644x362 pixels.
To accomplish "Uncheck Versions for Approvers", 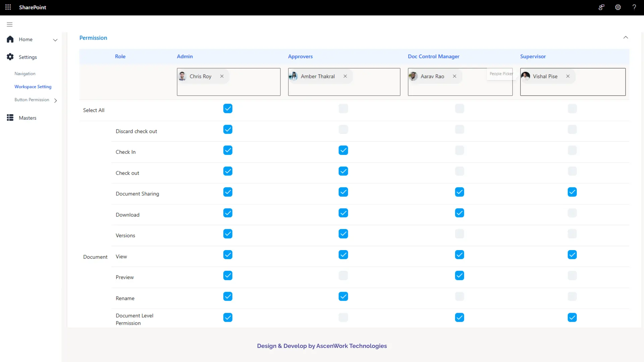I will click(x=343, y=233).
